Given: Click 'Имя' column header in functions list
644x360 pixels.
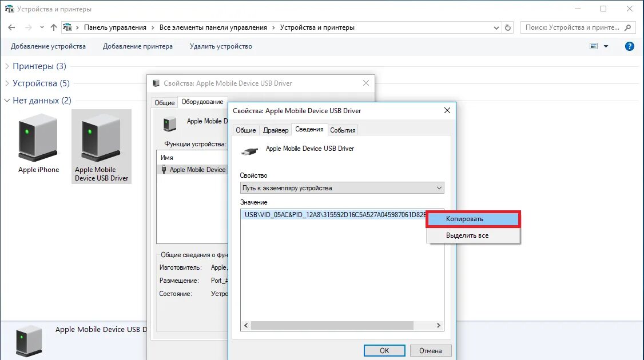Looking at the screenshot, I should tap(167, 158).
